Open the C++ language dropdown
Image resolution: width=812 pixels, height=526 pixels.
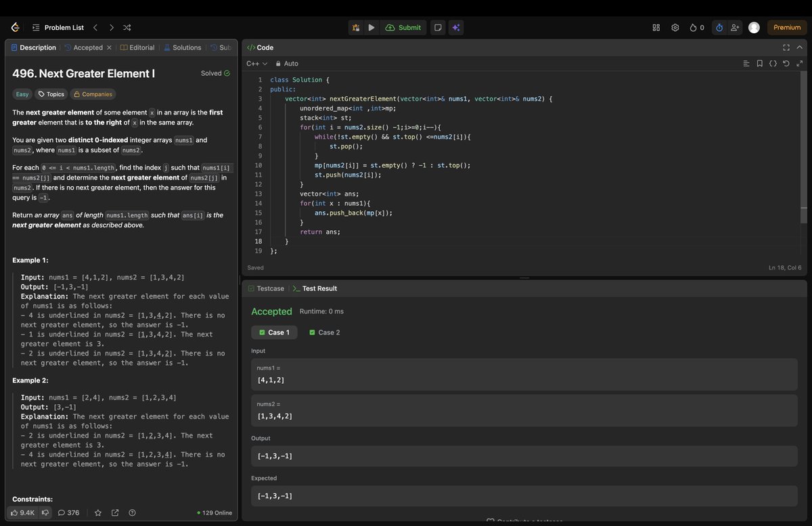point(256,64)
